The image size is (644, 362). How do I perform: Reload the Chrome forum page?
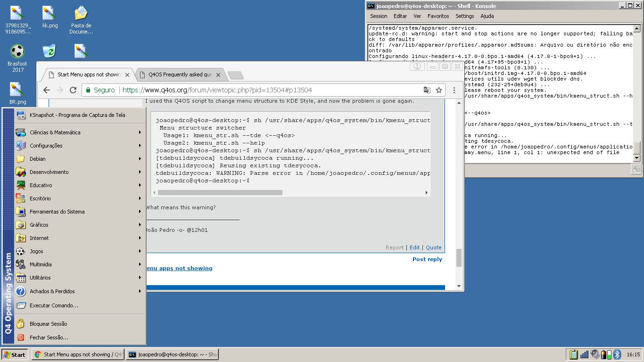click(73, 90)
